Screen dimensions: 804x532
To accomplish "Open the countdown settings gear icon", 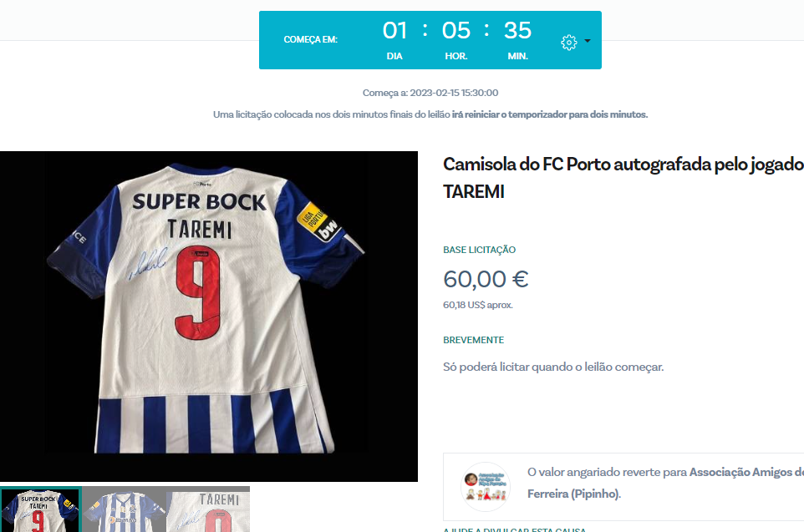I will (x=568, y=42).
